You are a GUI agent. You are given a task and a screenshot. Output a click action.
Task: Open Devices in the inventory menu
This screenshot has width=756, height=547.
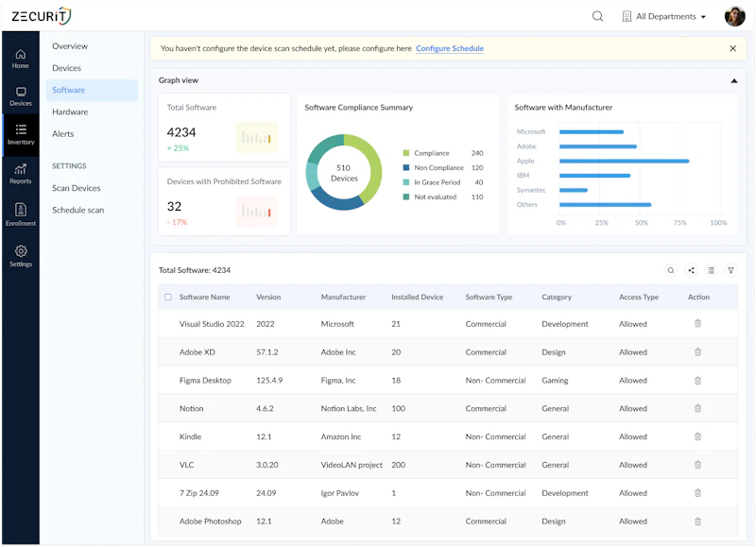coord(66,68)
